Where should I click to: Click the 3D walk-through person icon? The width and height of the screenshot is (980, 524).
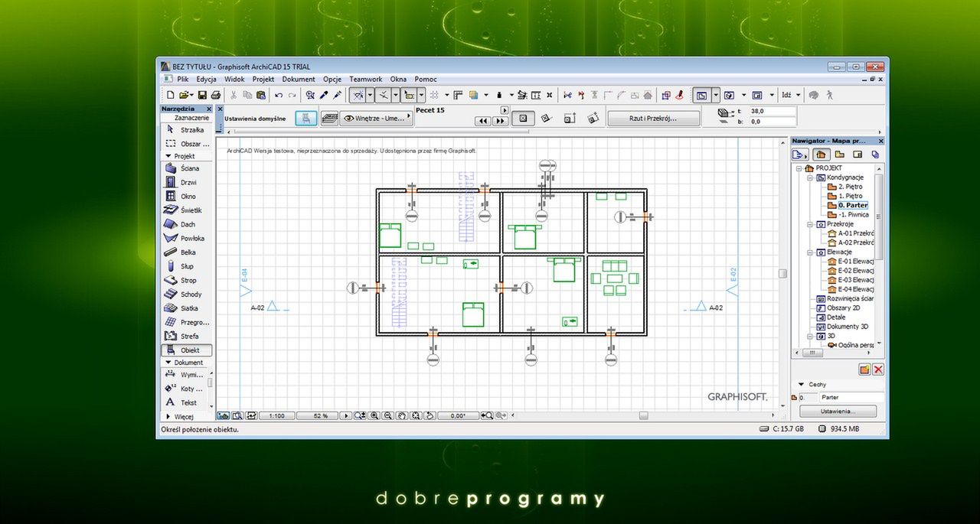click(x=829, y=95)
